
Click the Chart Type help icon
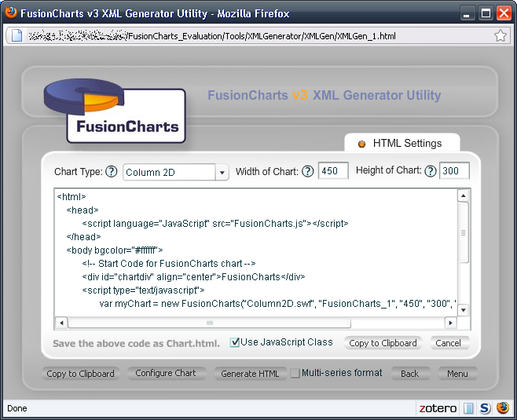pos(112,172)
